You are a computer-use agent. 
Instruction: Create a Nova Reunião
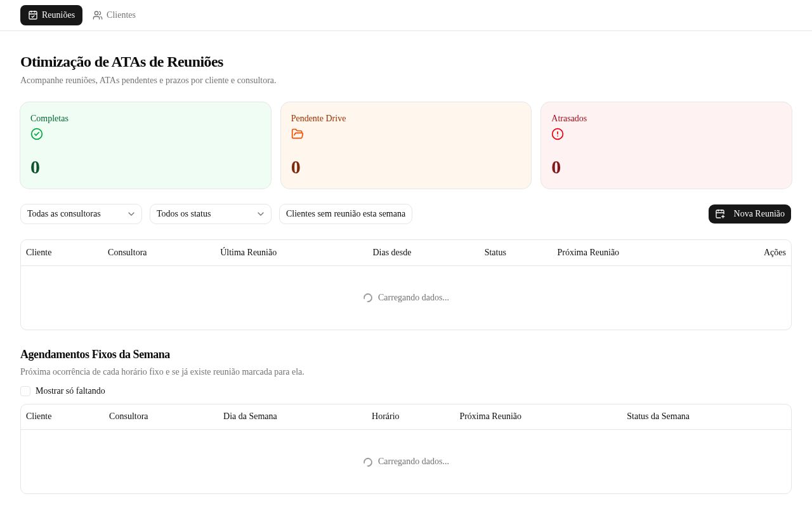click(750, 214)
